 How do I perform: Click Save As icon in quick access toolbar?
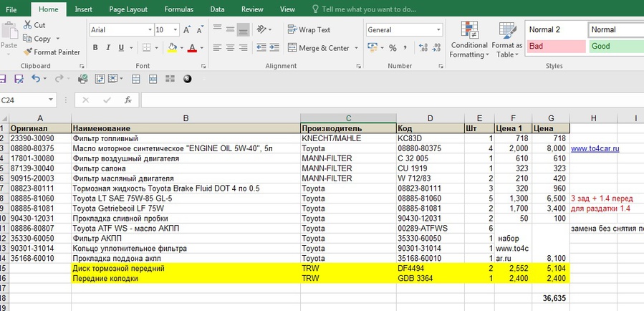click(19, 79)
